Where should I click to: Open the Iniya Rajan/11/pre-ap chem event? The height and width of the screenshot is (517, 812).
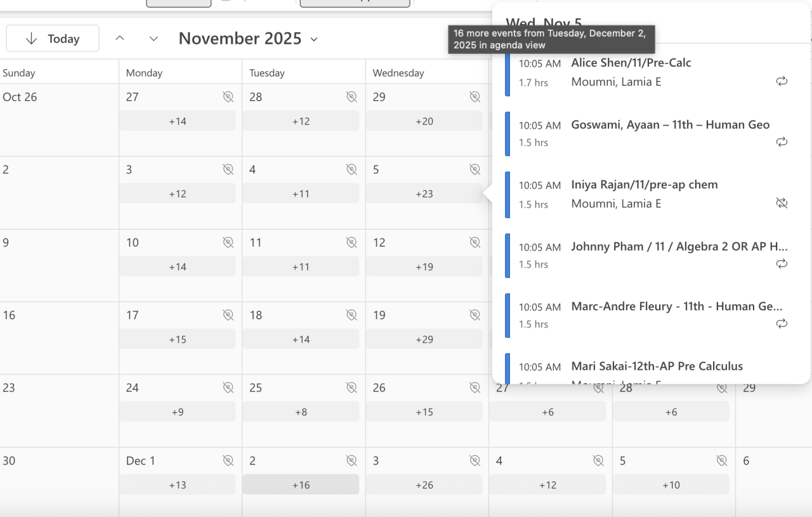[644, 185]
